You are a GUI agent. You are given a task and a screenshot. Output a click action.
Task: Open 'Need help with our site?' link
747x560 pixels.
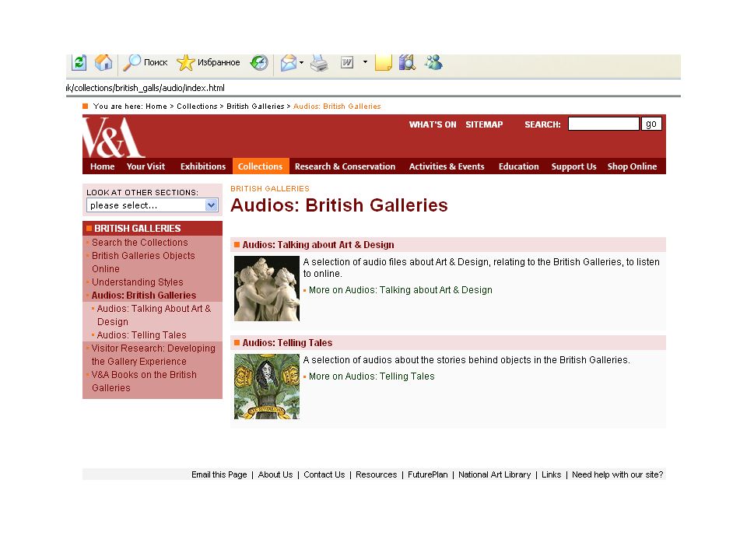point(617,474)
